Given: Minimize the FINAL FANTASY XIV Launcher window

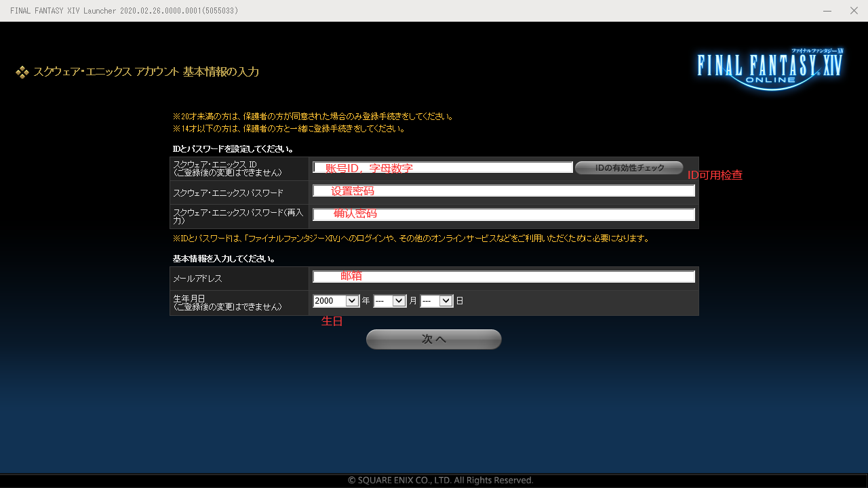Looking at the screenshot, I should coord(827,11).
